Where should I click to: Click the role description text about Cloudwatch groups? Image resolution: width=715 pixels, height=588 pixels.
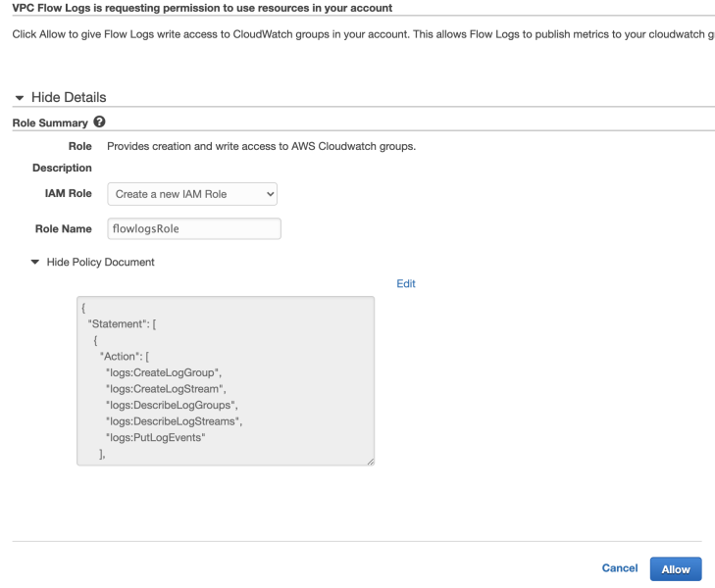coord(261,146)
